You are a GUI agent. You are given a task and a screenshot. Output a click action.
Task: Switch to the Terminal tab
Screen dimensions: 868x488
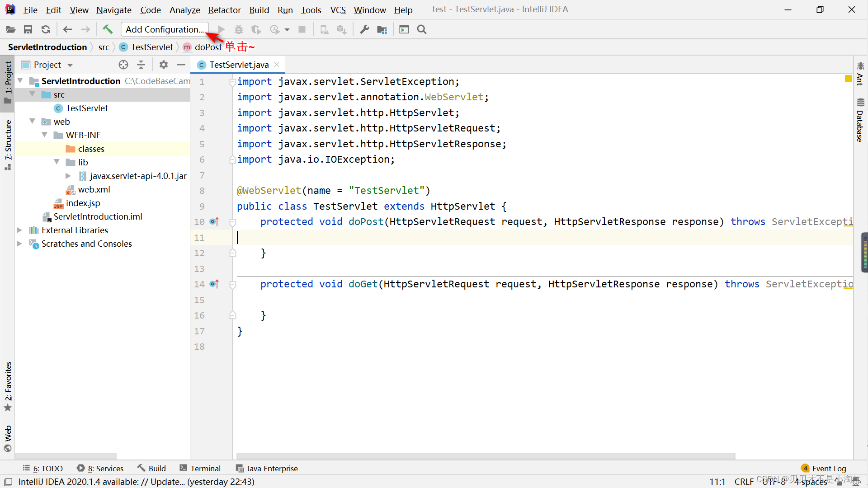point(200,469)
